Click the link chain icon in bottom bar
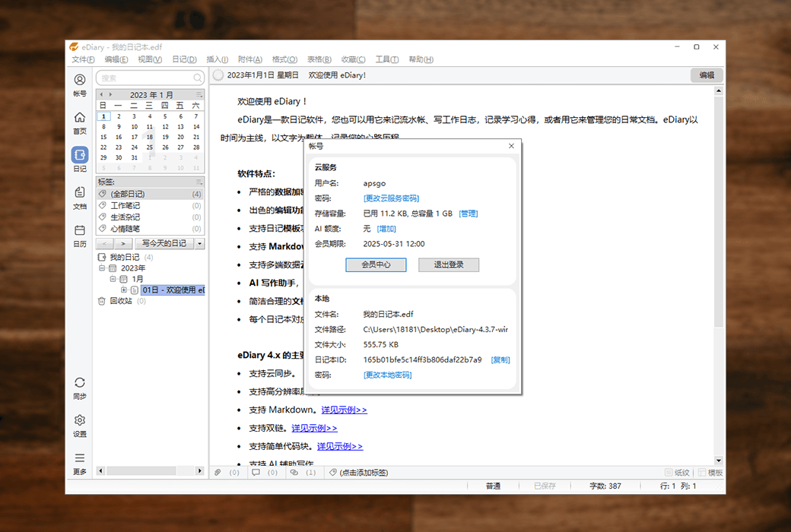791x532 pixels. [x=294, y=473]
